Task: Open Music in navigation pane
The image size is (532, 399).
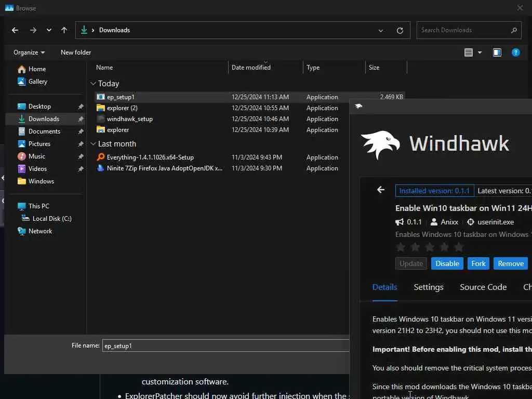Action: [x=36, y=156]
